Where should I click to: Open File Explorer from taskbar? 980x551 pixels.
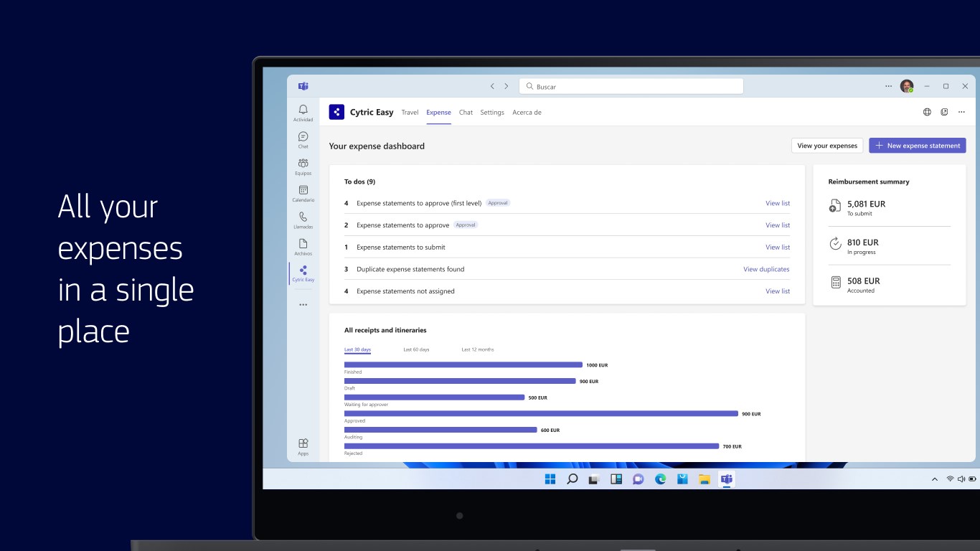(x=705, y=479)
